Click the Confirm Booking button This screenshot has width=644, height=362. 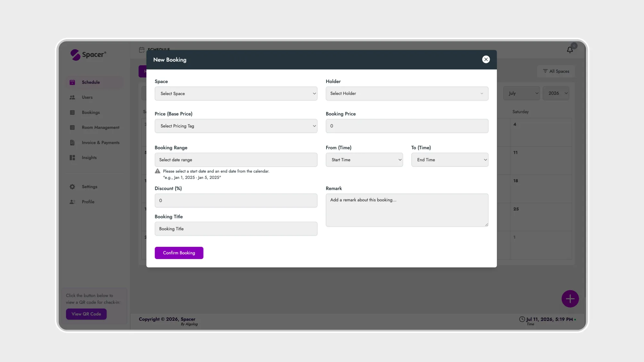[179, 253]
